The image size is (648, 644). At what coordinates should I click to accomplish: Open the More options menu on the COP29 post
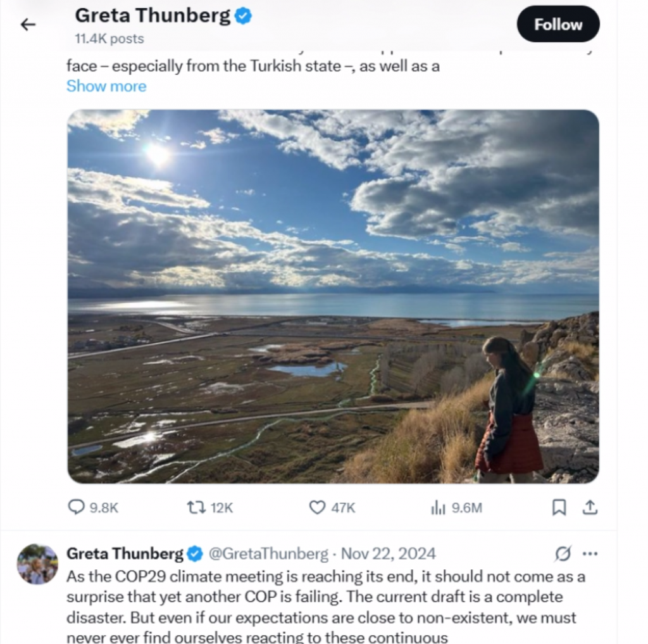point(590,554)
